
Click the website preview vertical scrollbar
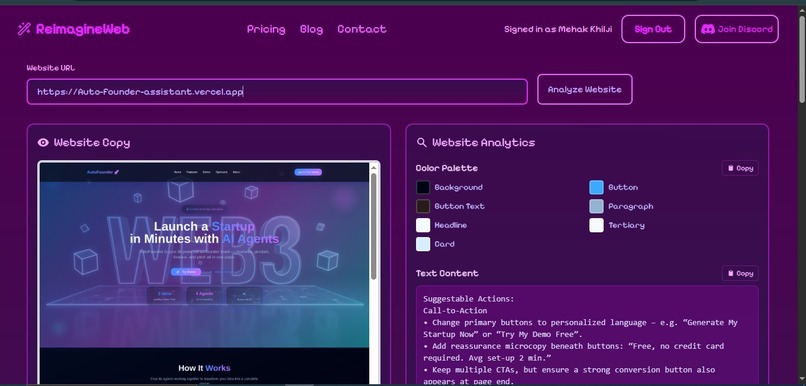click(x=374, y=226)
